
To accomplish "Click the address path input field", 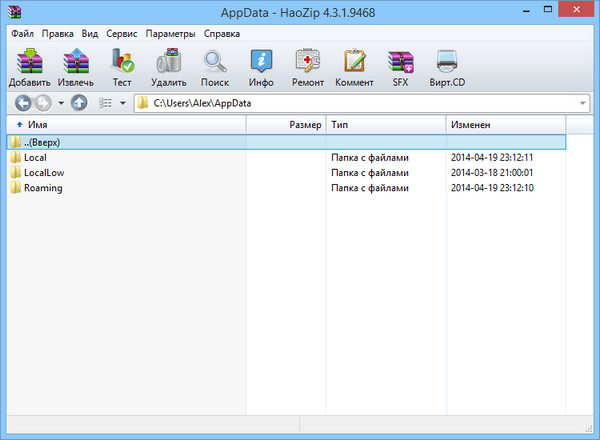I will click(350, 103).
